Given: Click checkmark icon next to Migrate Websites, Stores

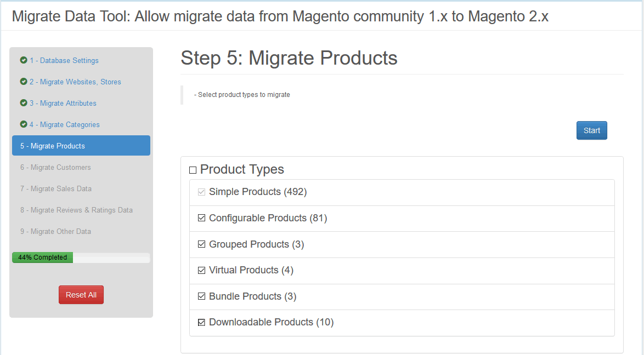Looking at the screenshot, I should (x=24, y=82).
